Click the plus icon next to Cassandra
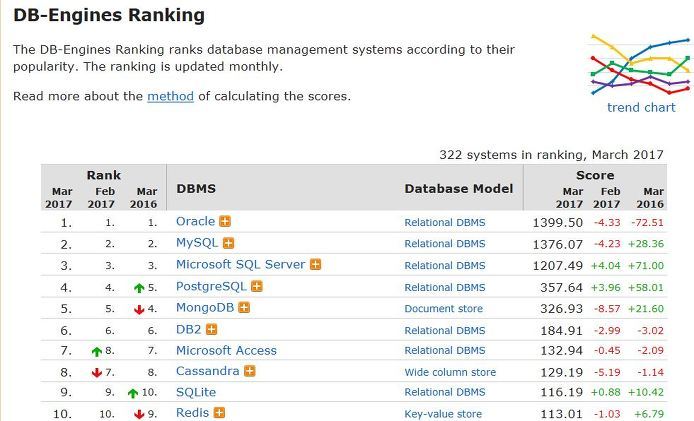The width and height of the screenshot is (694, 421). [250, 371]
